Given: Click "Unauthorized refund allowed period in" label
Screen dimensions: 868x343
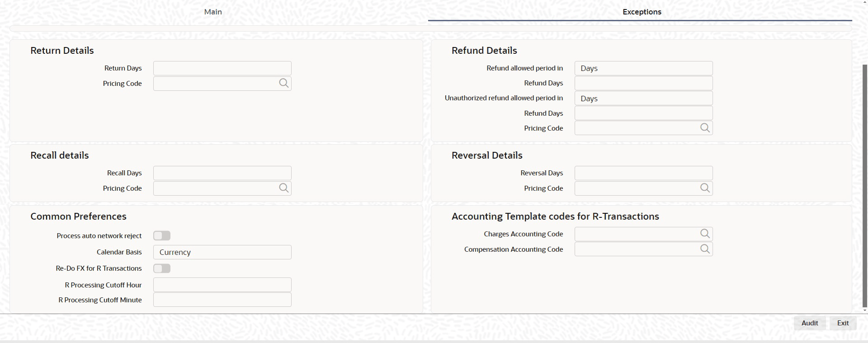Looking at the screenshot, I should [504, 98].
